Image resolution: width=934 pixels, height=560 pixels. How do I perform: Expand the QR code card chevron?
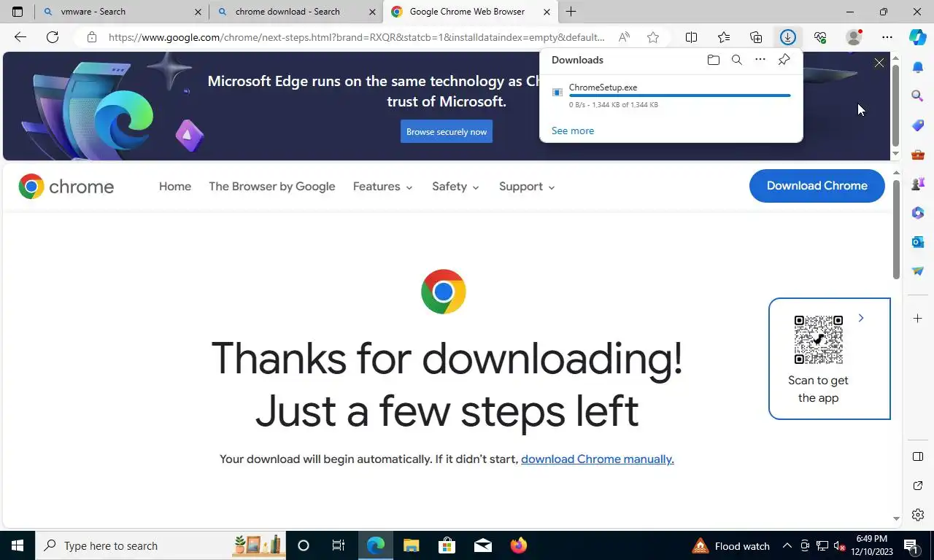[x=861, y=318]
